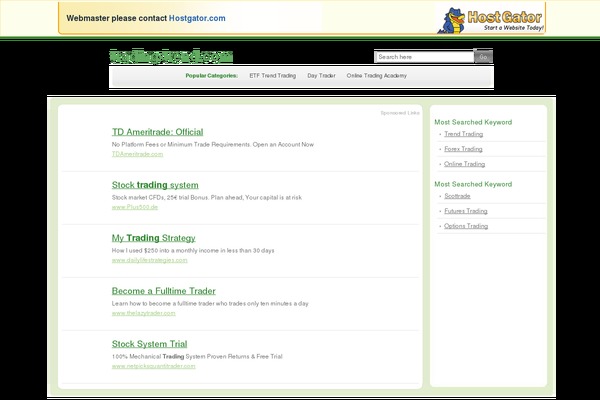Select Scottrade keyword
Screen dimensions: 600x400
pyautogui.click(x=457, y=196)
